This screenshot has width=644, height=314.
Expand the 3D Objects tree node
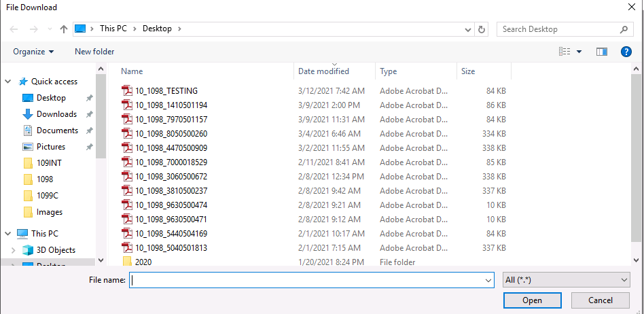(14, 250)
